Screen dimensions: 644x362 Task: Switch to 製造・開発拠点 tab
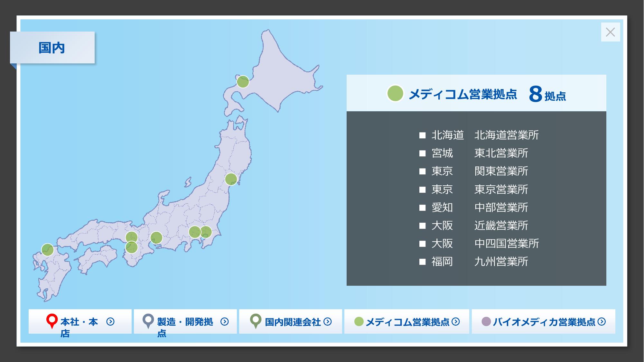(x=185, y=321)
